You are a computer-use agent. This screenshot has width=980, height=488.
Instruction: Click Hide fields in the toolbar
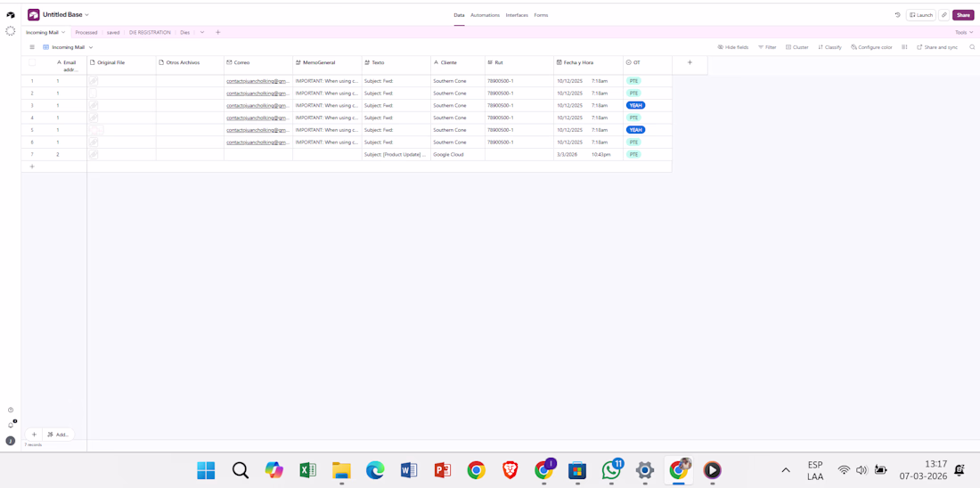click(732, 47)
